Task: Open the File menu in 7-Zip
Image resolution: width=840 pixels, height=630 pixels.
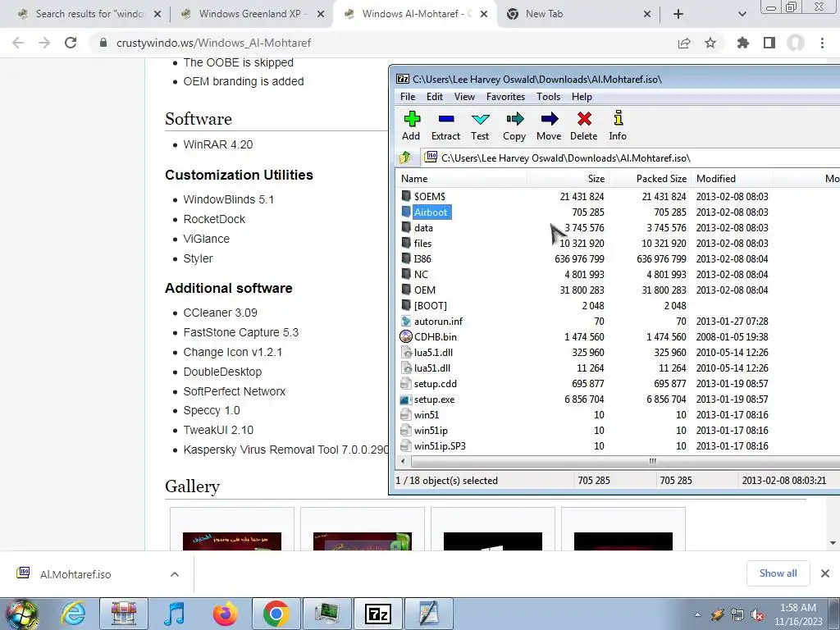Action: [408, 97]
